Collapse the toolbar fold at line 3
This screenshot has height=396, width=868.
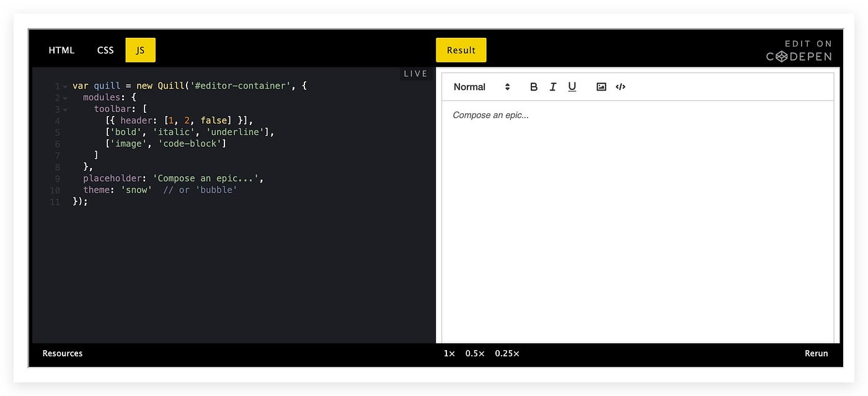pos(65,110)
